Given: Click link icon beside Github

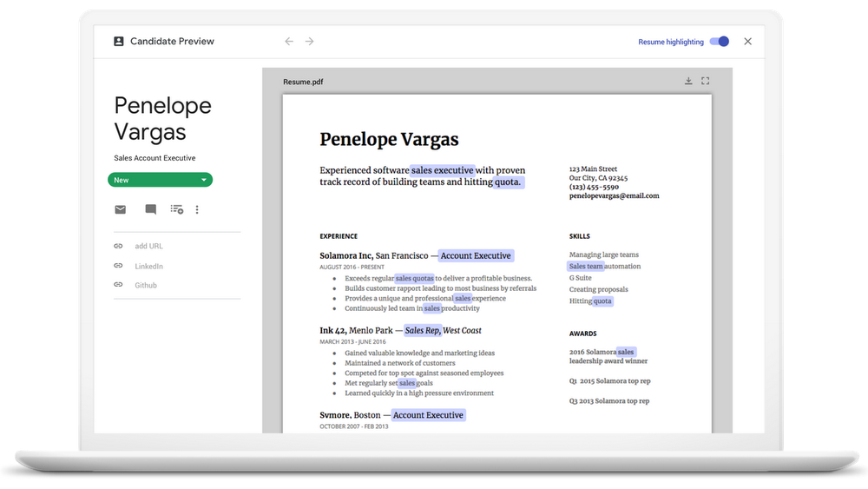Looking at the screenshot, I should click(x=118, y=285).
